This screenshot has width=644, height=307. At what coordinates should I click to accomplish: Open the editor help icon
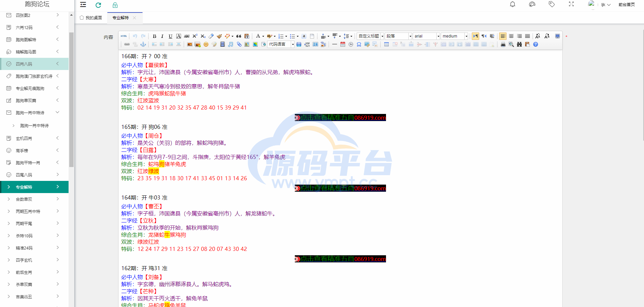pyautogui.click(x=536, y=44)
